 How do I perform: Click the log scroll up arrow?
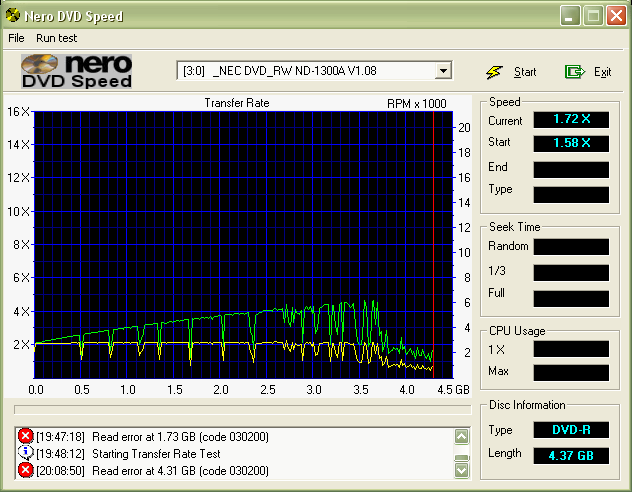click(x=462, y=436)
